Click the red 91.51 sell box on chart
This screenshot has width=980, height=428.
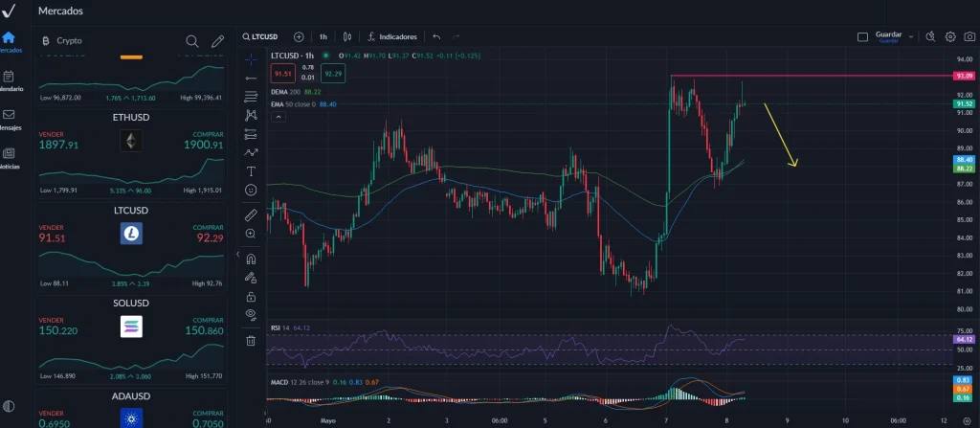(x=283, y=74)
